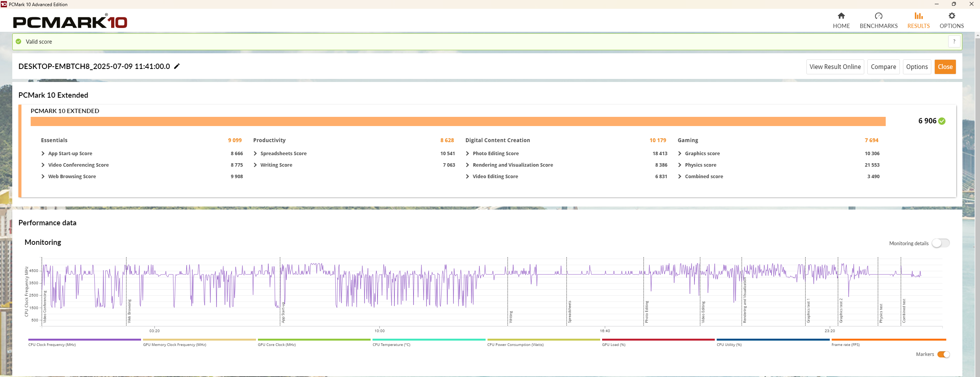Click the Gaming score 7 694

pos(871,141)
